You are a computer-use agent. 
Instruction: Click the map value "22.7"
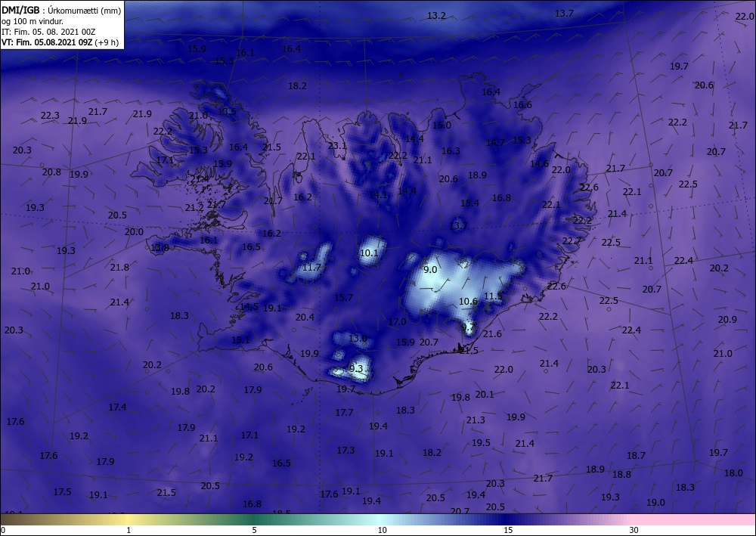572,240
